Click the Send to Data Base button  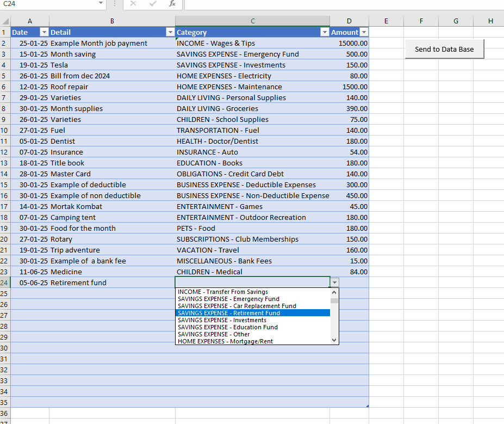[444, 49]
